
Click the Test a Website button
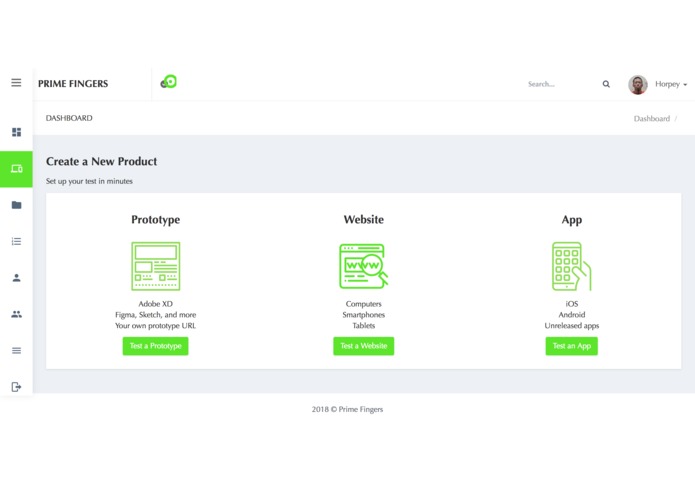363,346
